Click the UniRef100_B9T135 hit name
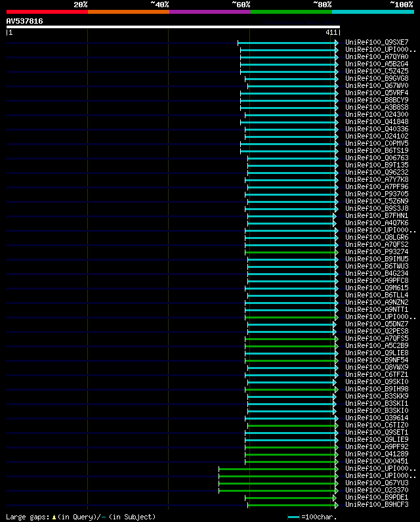Image resolution: width=420 pixels, height=522 pixels. (377, 165)
